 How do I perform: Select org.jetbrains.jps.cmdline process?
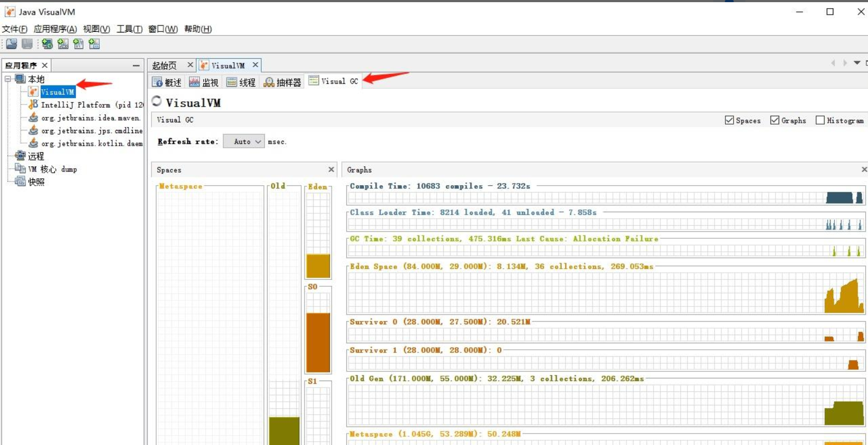[92, 131]
